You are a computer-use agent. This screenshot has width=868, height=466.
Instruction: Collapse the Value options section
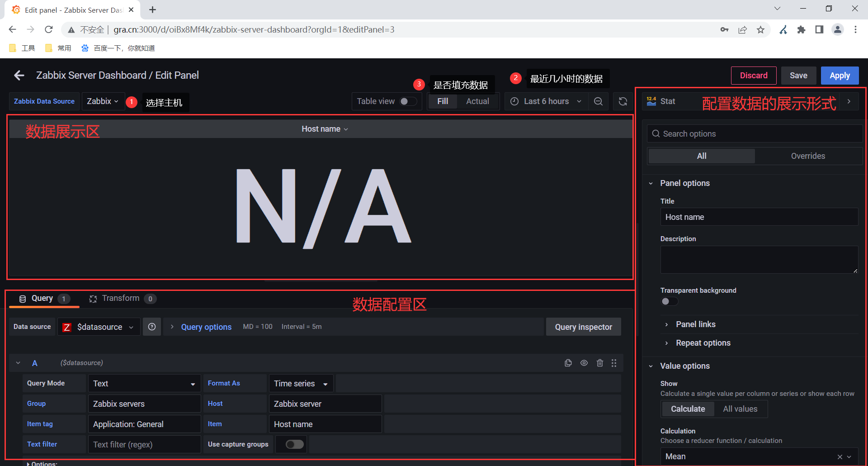tap(684, 366)
